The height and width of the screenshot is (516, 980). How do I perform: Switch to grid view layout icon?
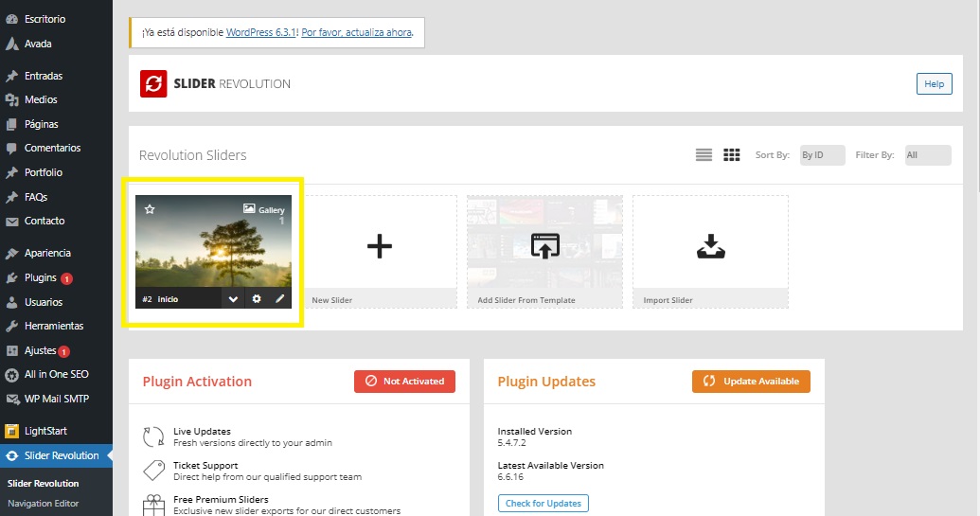[x=731, y=155]
